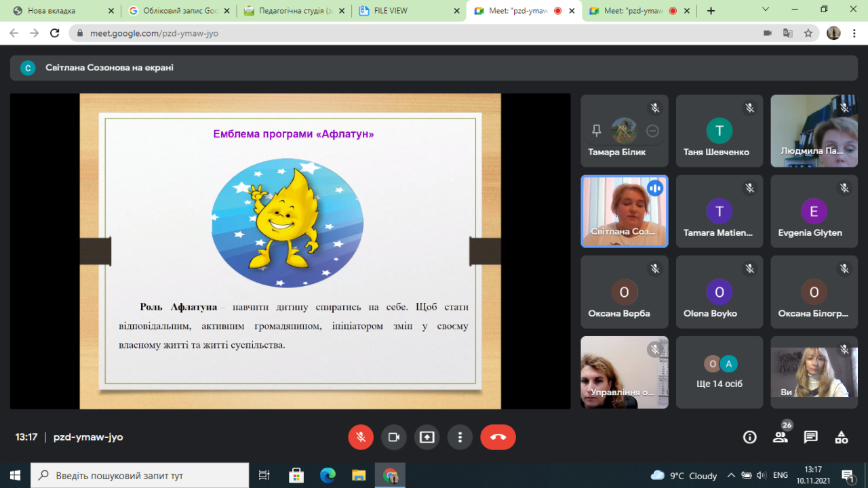The width and height of the screenshot is (868, 488).
Task: Click the muted mic icon on Управління tile
Action: pyautogui.click(x=655, y=350)
